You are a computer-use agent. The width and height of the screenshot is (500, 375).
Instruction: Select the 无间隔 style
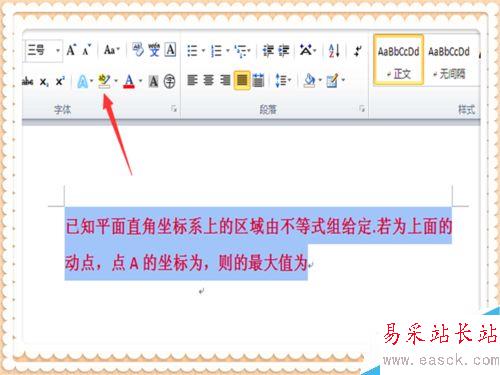[449, 59]
